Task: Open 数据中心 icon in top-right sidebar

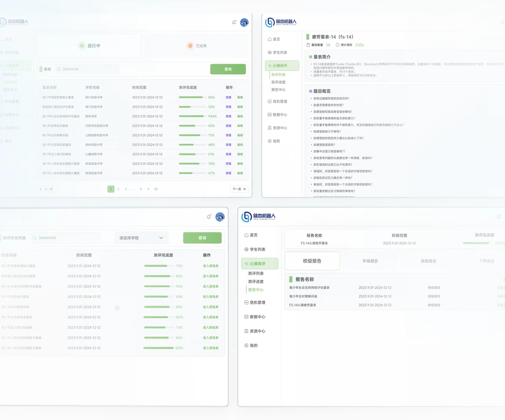Action: click(270, 115)
